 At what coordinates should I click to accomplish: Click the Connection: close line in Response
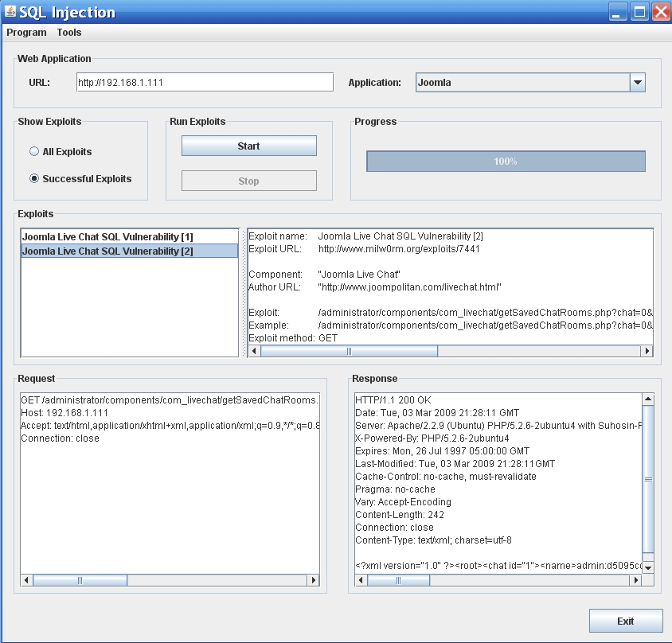394,528
